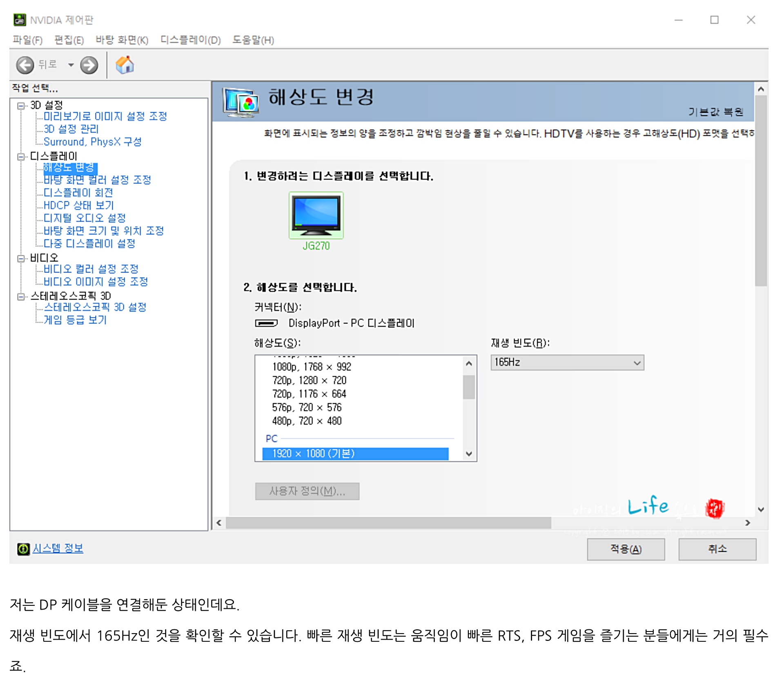Click 기본값 복원 restore defaults link
The image size is (784, 694).
(x=715, y=112)
